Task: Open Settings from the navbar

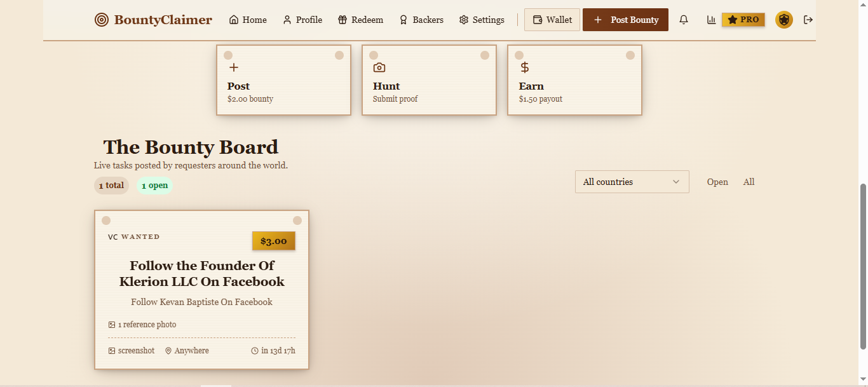Action: [x=482, y=20]
